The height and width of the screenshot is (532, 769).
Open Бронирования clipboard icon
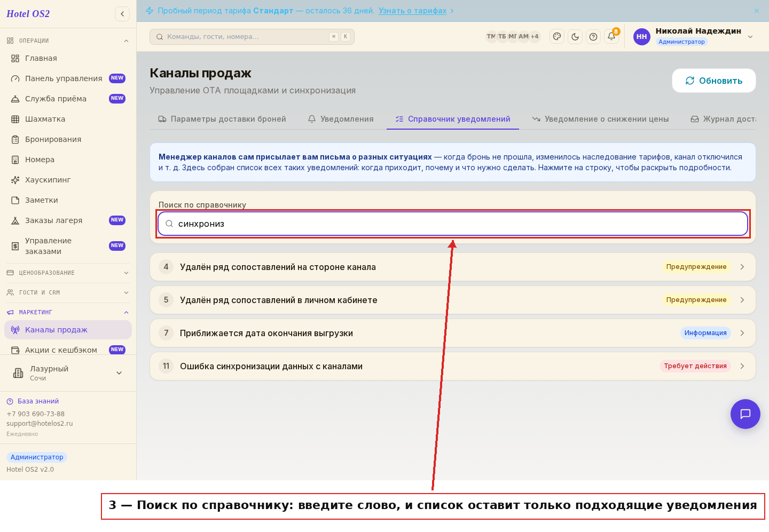pos(15,139)
